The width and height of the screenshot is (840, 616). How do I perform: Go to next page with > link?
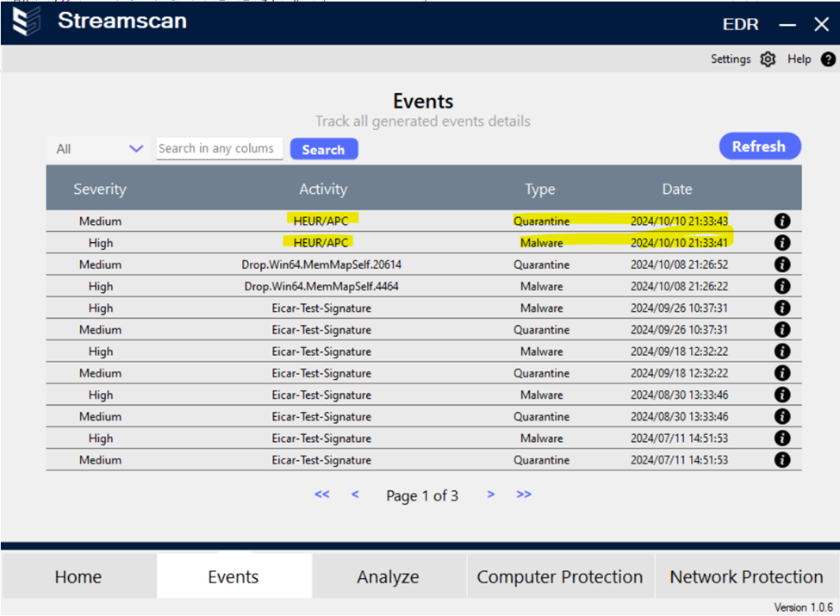pyautogui.click(x=491, y=494)
